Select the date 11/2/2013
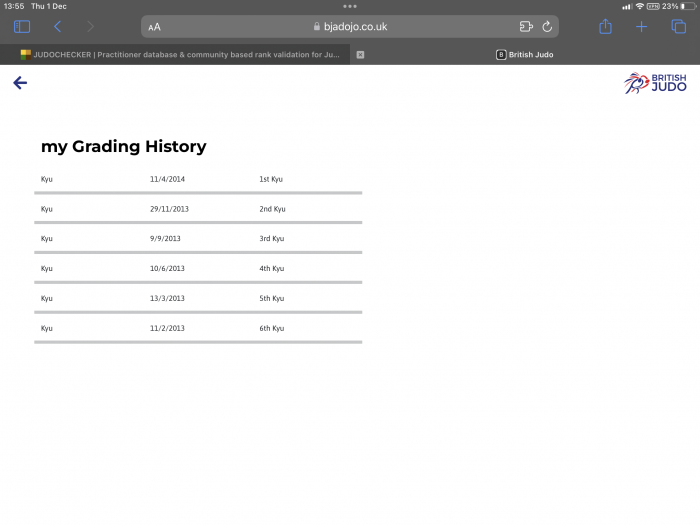Viewport: 700px width, 525px height. point(167,328)
